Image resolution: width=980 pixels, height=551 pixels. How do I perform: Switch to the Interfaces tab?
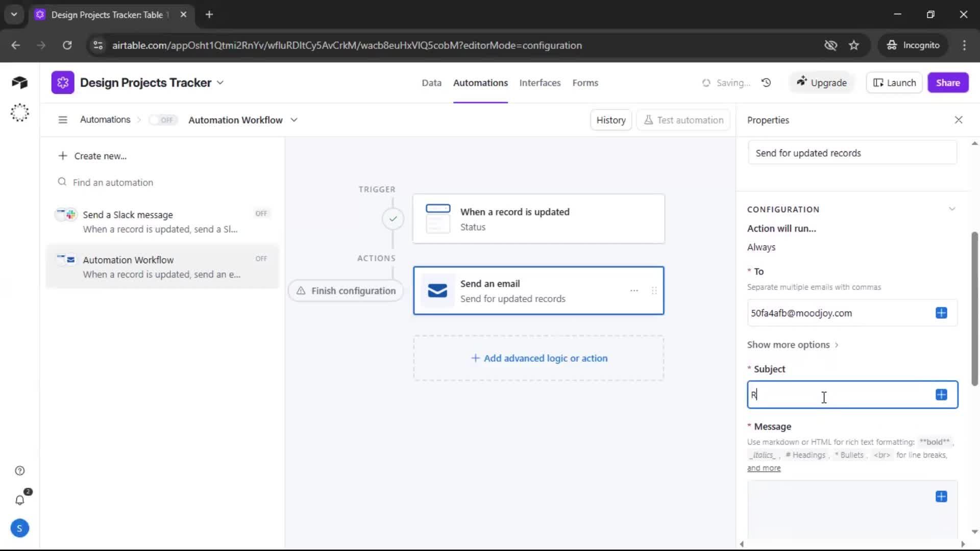[540, 83]
